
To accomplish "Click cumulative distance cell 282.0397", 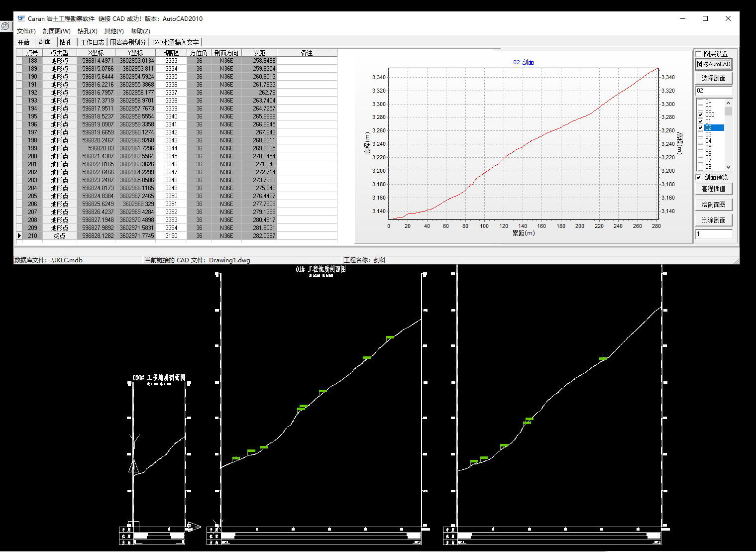I will 259,236.
